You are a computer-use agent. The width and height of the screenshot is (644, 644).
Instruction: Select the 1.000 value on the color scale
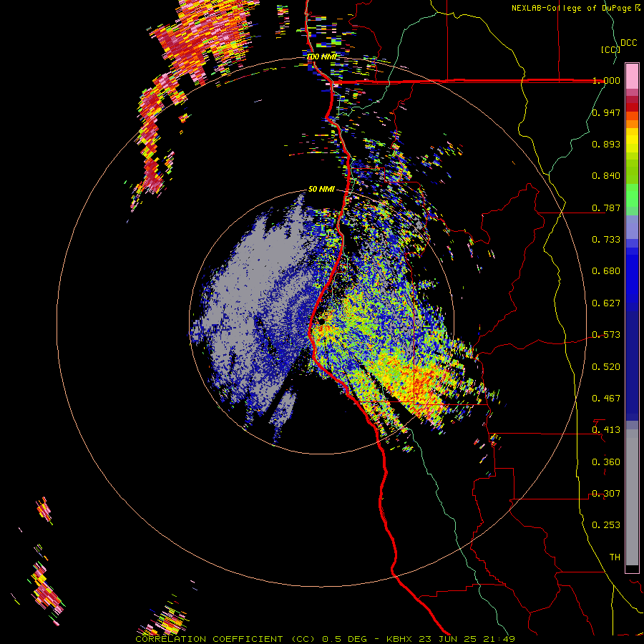click(x=606, y=80)
